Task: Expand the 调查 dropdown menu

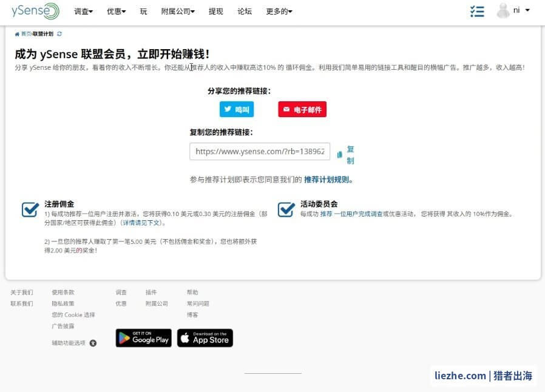Action: pos(83,12)
